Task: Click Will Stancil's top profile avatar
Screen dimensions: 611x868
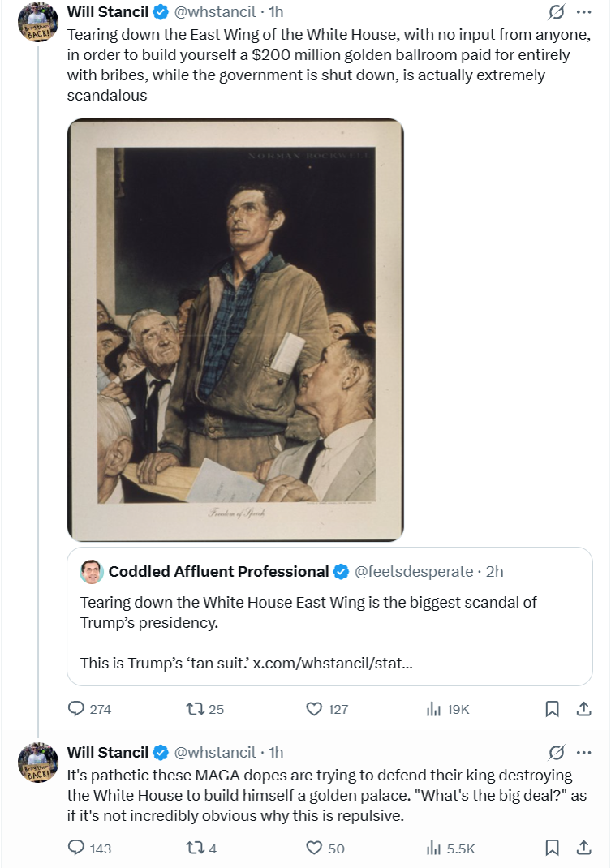Action: [38, 22]
